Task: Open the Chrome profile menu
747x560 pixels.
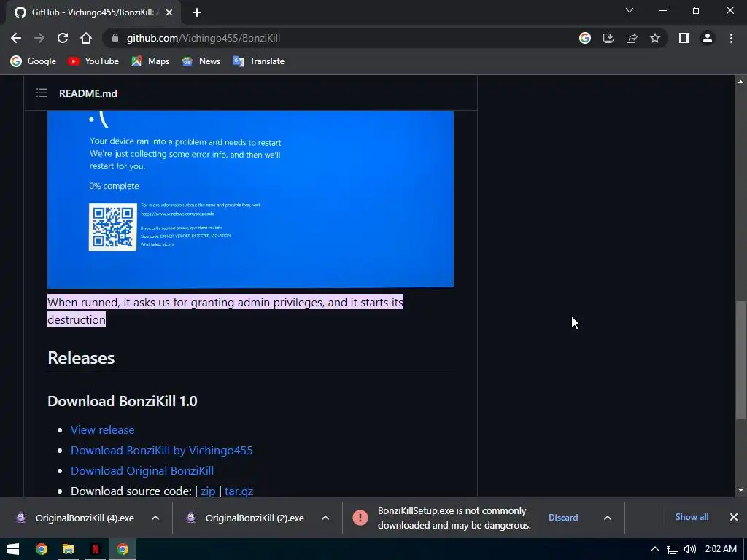Action: click(708, 38)
